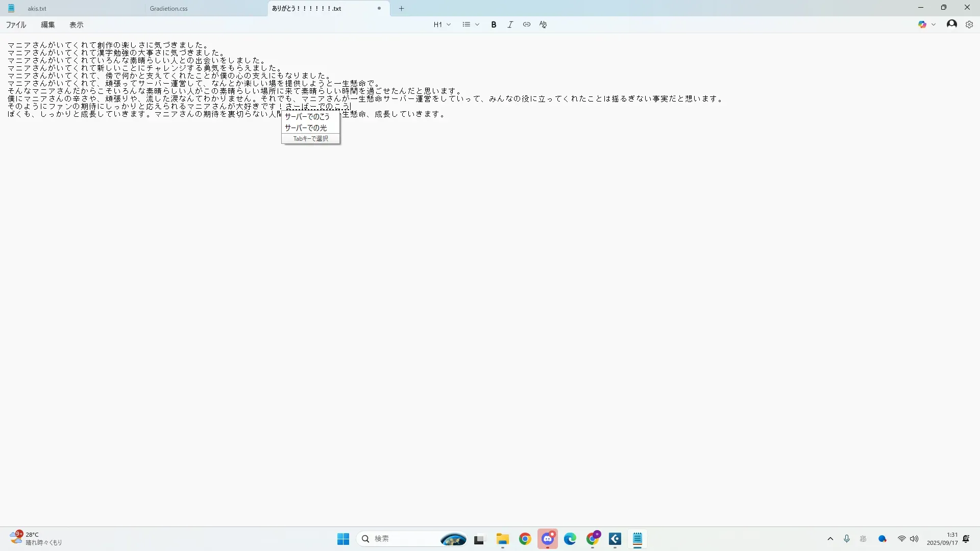Open the account profile icon
Viewport: 980px width, 551px height.
pos(951,24)
